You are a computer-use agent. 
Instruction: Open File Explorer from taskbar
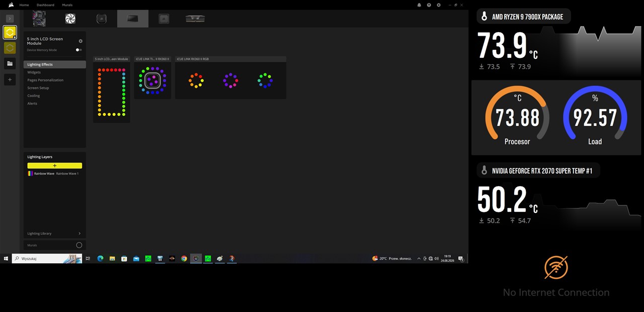pos(112,259)
